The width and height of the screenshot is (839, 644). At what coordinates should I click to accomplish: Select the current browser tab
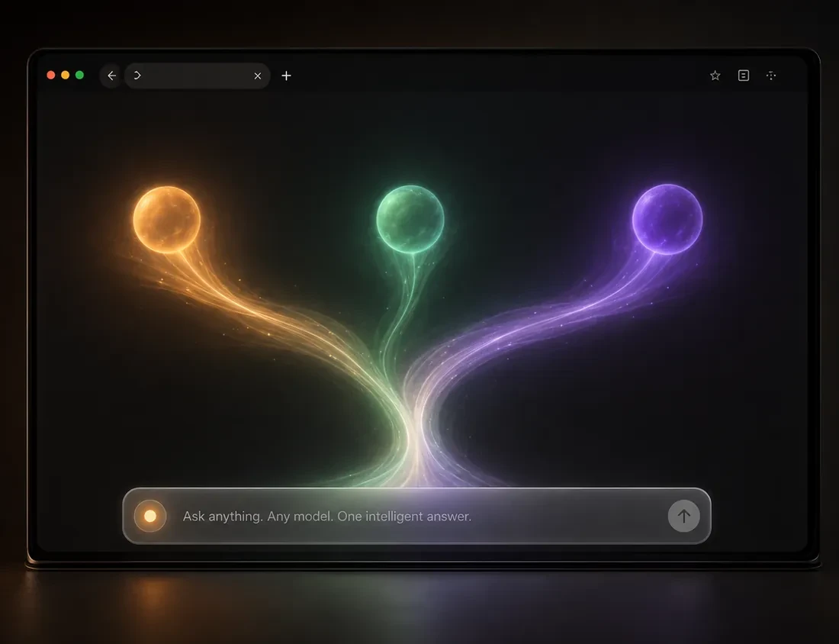(x=197, y=76)
